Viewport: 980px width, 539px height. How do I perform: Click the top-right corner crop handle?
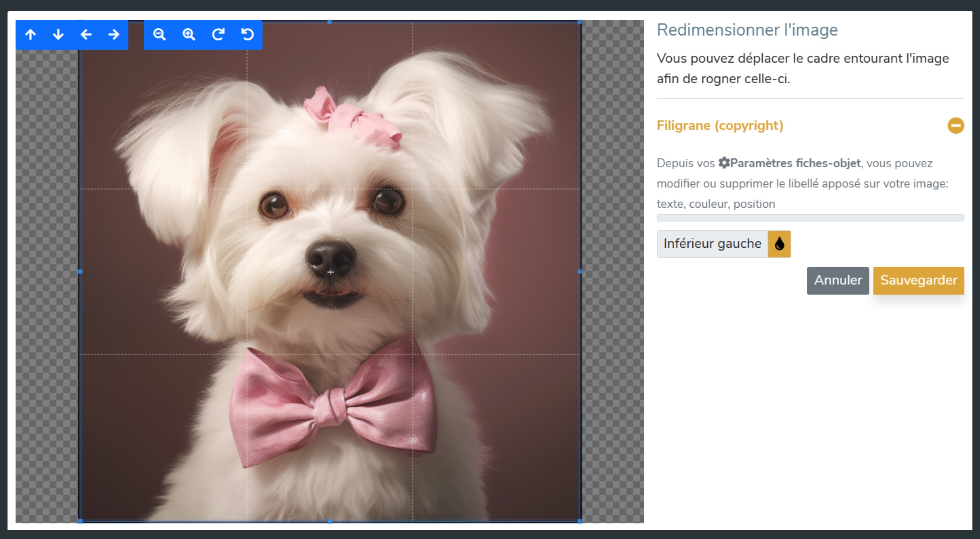(580, 22)
